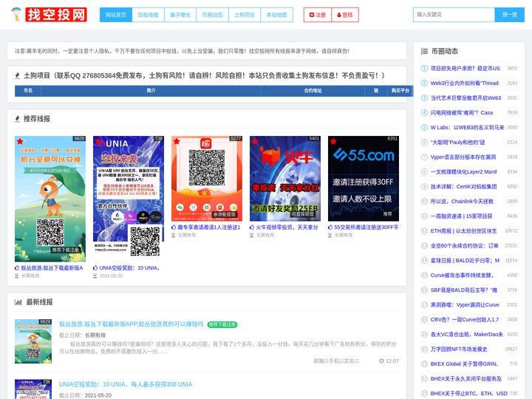Click the 合约地址 column header
This screenshot has width=532, height=399.
click(x=313, y=91)
